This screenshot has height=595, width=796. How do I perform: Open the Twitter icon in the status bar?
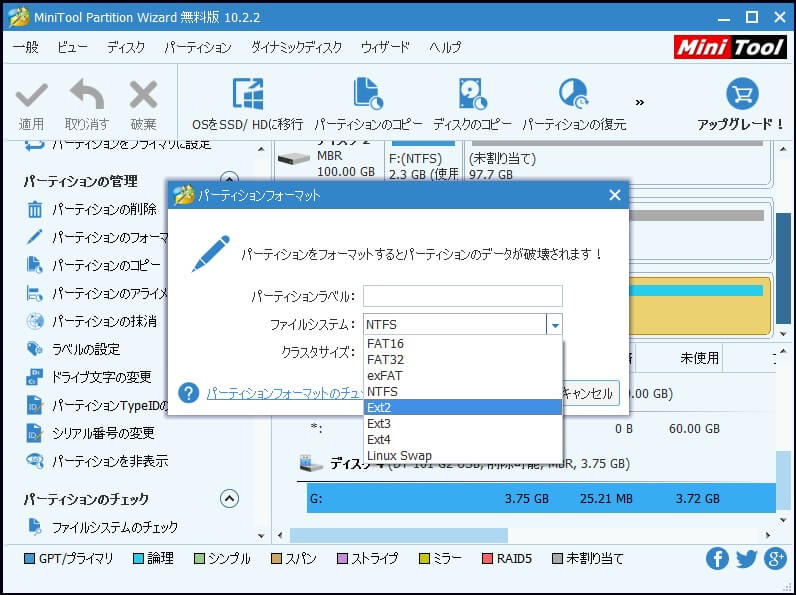(x=746, y=559)
